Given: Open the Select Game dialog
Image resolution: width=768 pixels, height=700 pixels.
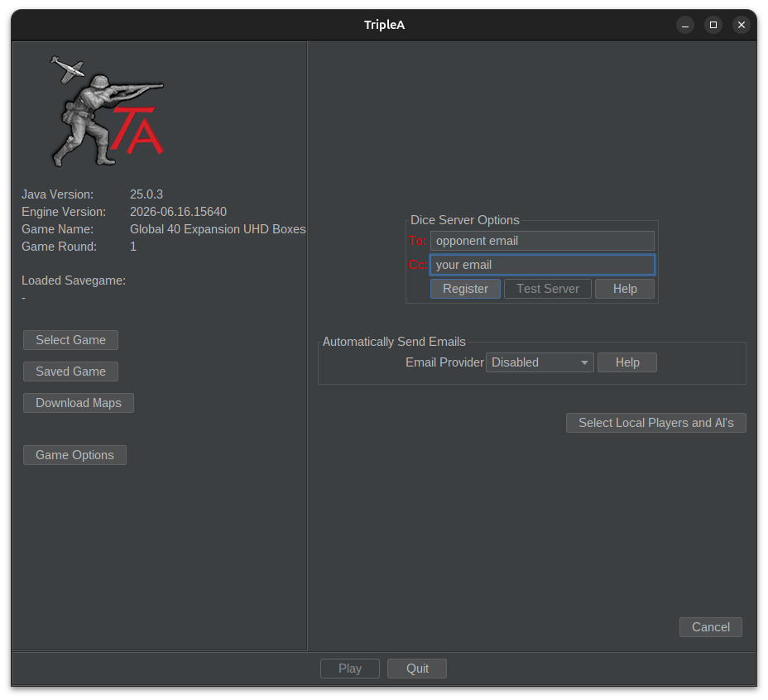Looking at the screenshot, I should pyautogui.click(x=70, y=340).
